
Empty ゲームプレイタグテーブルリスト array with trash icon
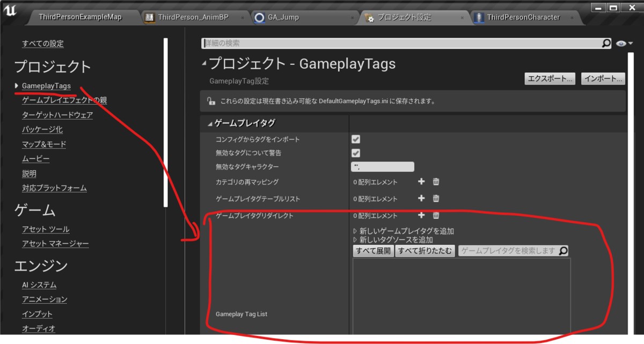tap(436, 199)
